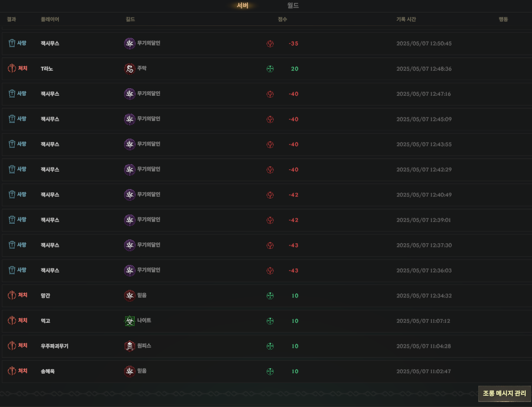This screenshot has width=532, height=407.
Task: Click the 행동 column header
Action: pyautogui.click(x=503, y=19)
